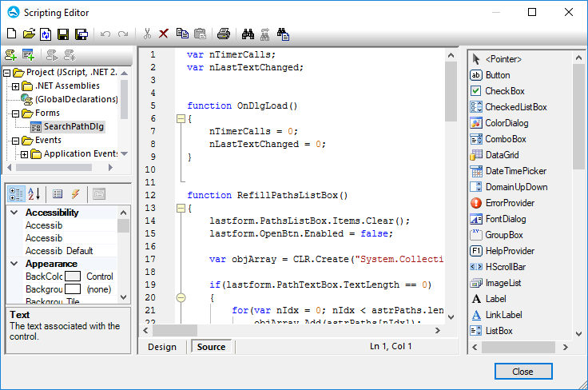Select the Source tab

[211, 347]
